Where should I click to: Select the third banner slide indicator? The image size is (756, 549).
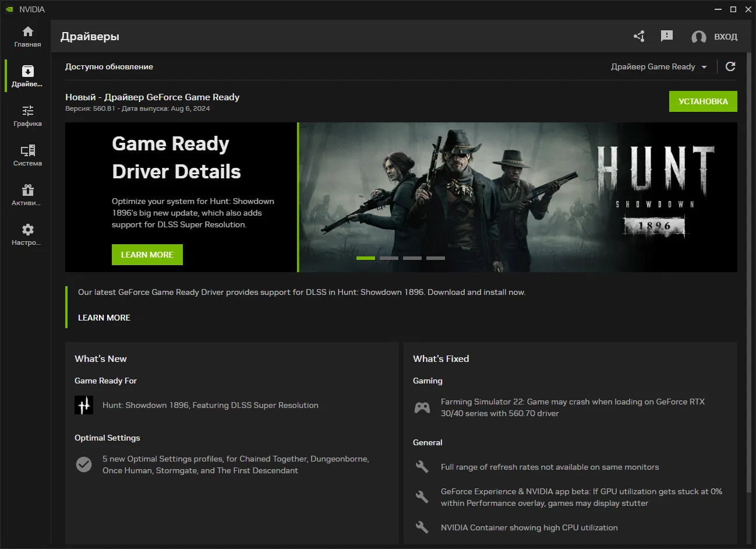pyautogui.click(x=412, y=258)
